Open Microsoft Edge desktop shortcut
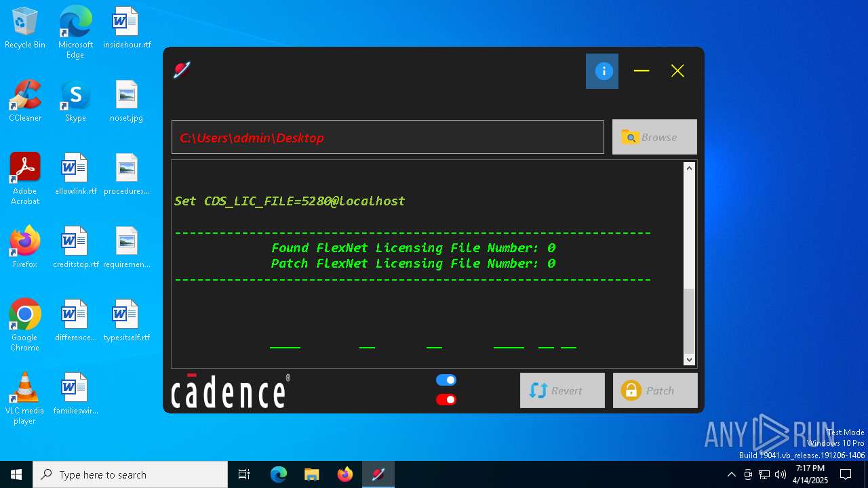The image size is (868, 488). click(75, 32)
